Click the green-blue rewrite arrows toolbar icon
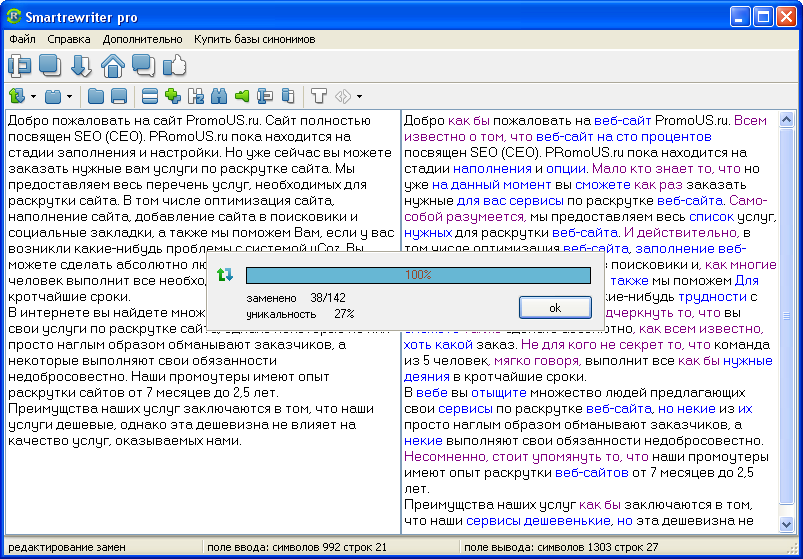803x559 pixels. click(x=17, y=96)
